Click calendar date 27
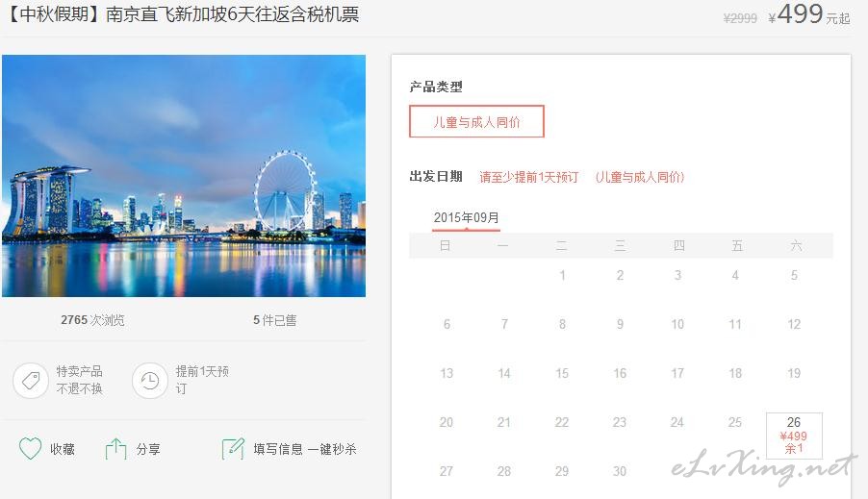 (447, 471)
